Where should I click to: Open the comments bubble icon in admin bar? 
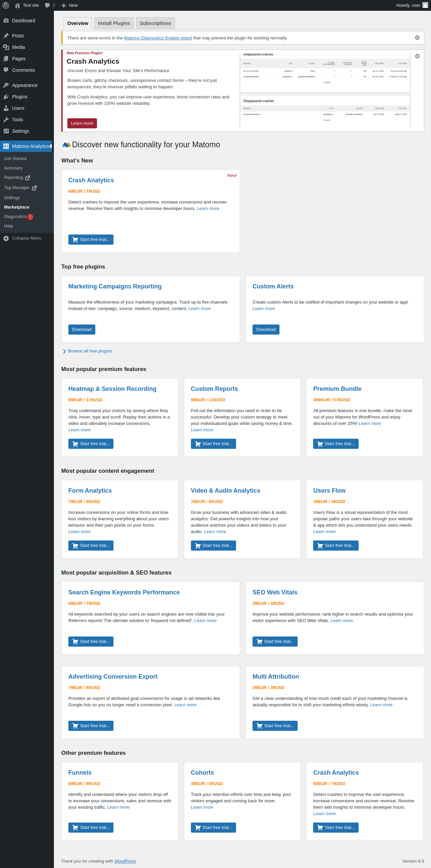(x=47, y=5)
